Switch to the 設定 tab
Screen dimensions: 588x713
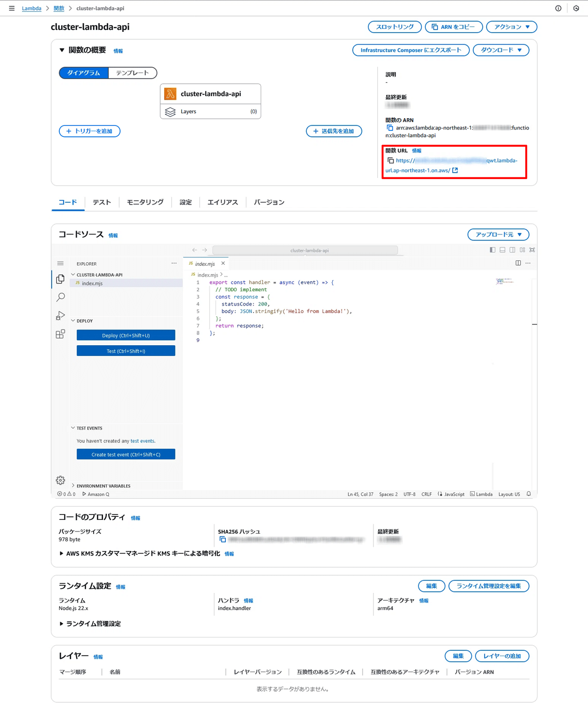(186, 202)
